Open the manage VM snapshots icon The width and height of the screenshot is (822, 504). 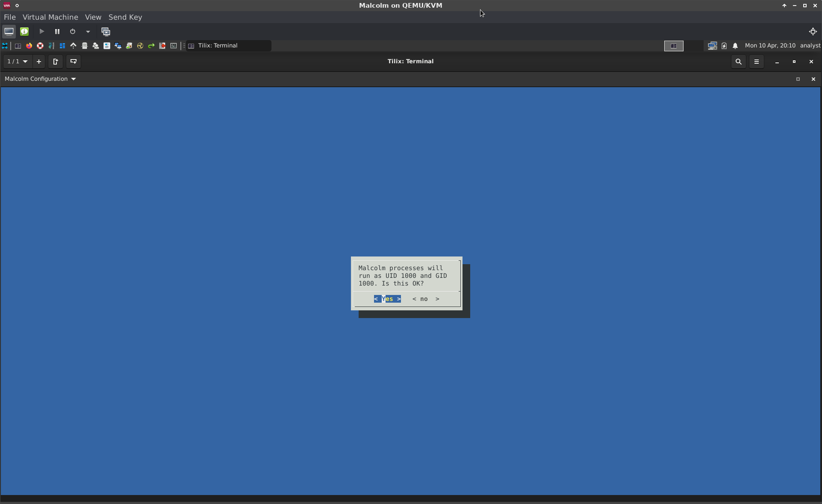(x=106, y=32)
